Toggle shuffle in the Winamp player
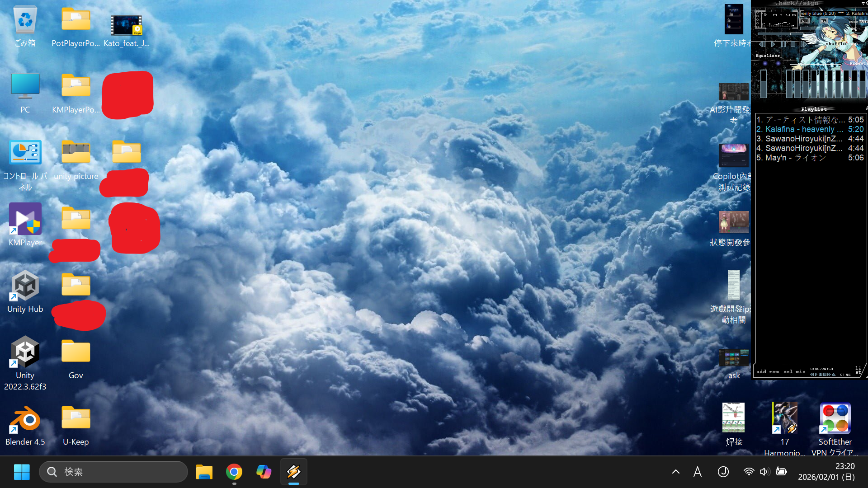 [835, 44]
